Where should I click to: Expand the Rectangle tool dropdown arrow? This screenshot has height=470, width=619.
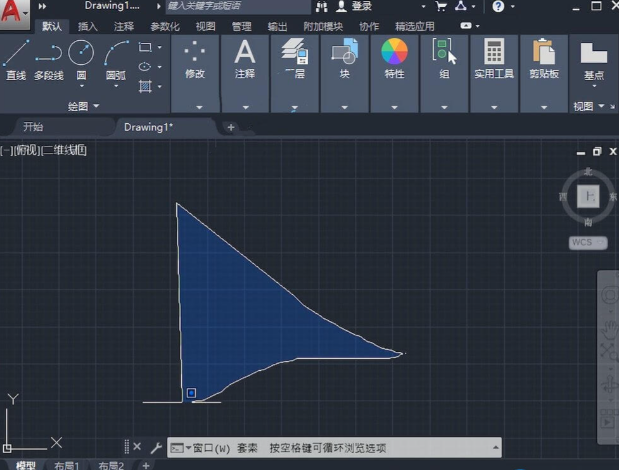pos(160,47)
